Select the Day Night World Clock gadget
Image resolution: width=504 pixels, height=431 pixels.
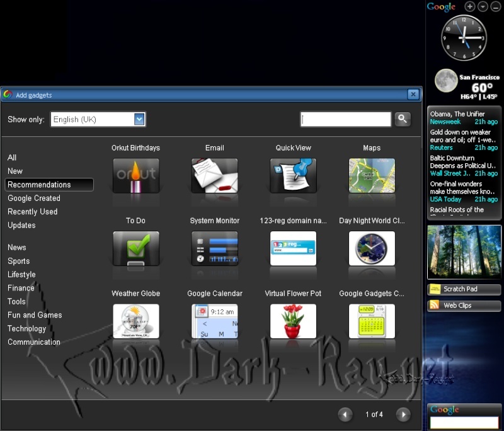372,248
